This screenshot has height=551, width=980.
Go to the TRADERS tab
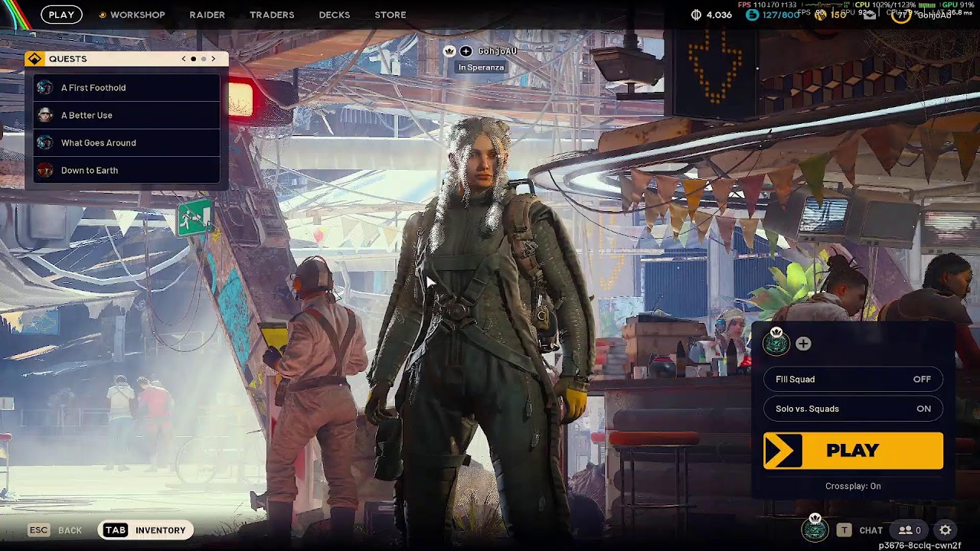point(272,15)
